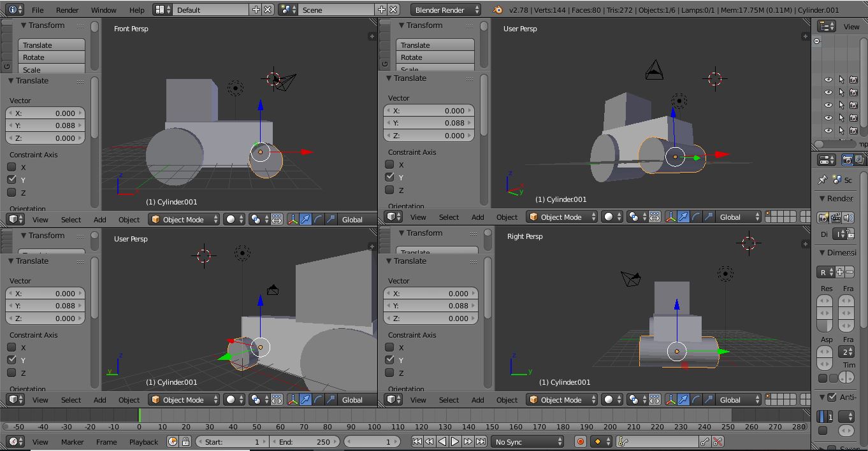Image resolution: width=868 pixels, height=451 pixels.
Task: Open the Blender Render engine dropdown
Action: point(445,10)
